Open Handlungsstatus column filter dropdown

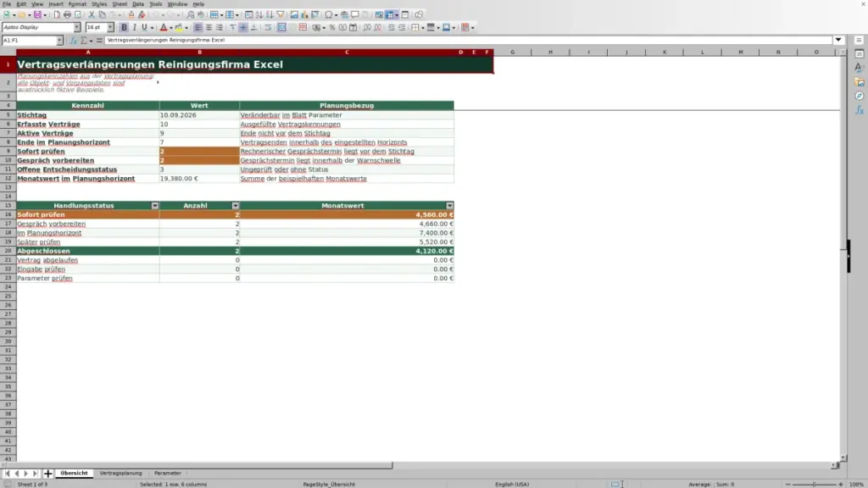click(x=155, y=206)
